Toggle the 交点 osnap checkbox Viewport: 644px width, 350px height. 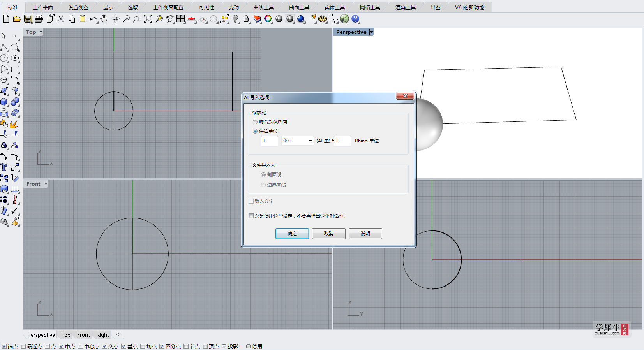[x=104, y=346]
